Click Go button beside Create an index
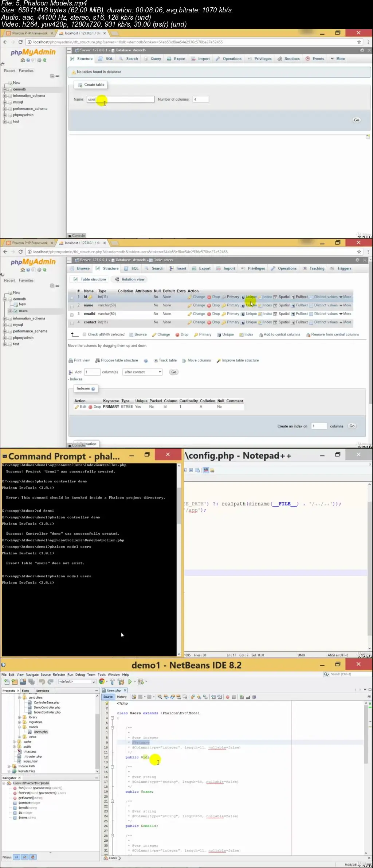This screenshot has width=373, height=868. pos(352,426)
